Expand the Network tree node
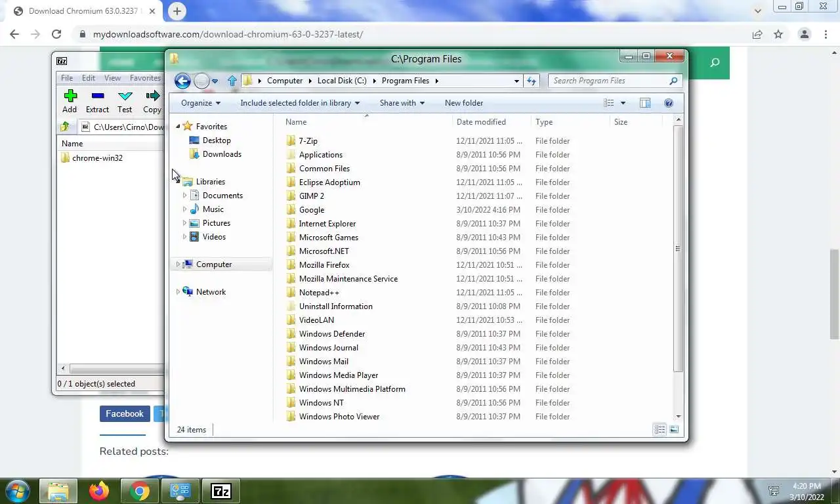 coord(178,292)
